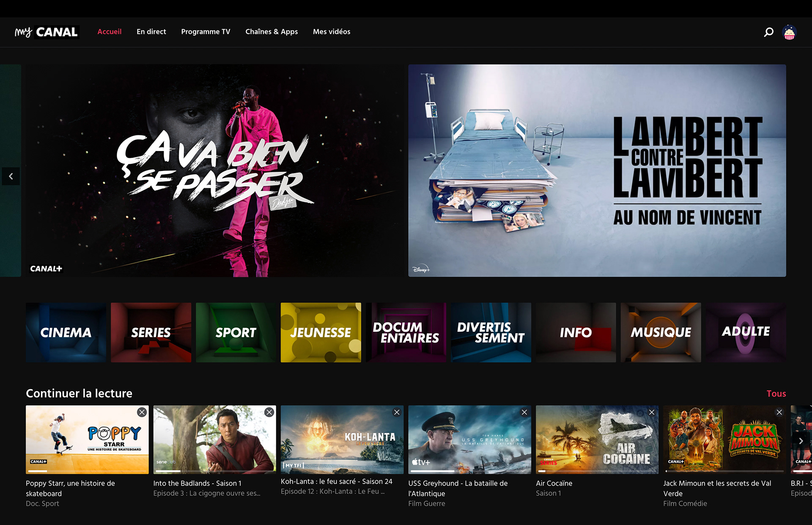Click the Tous link
812x525 pixels.
click(776, 393)
